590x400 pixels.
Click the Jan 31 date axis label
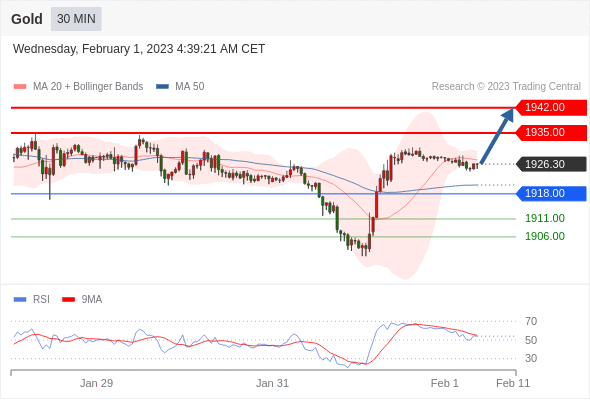coord(272,383)
